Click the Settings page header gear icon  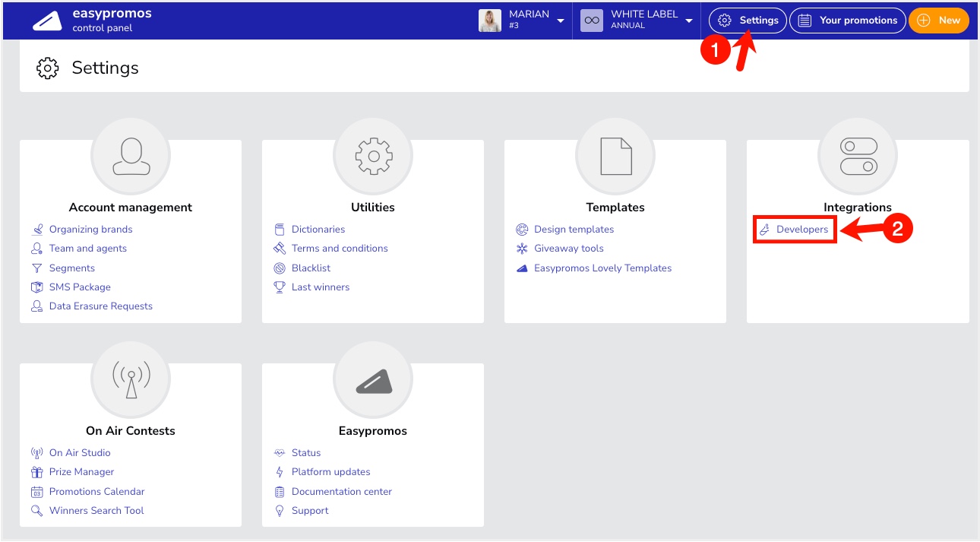pyautogui.click(x=47, y=68)
